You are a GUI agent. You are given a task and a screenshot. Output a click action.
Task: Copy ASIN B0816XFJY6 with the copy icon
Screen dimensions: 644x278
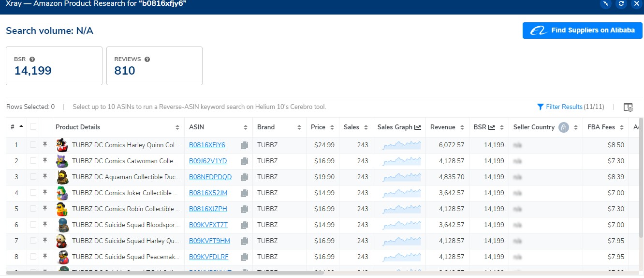click(245, 145)
